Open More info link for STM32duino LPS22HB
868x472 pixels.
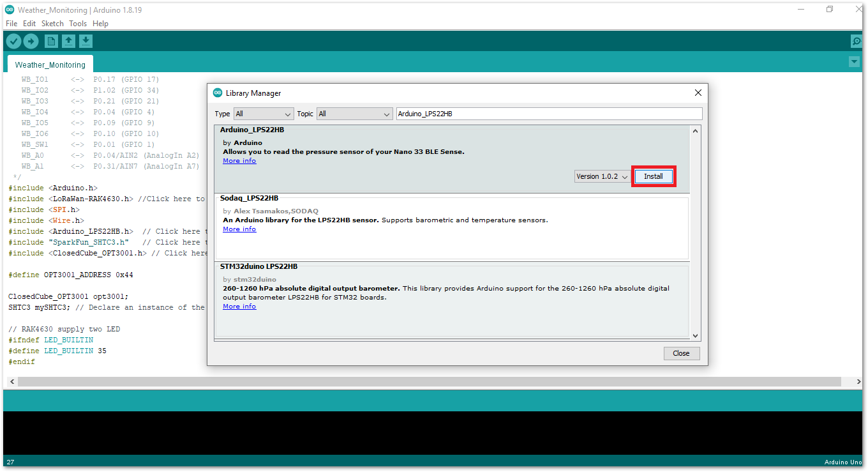(239, 307)
